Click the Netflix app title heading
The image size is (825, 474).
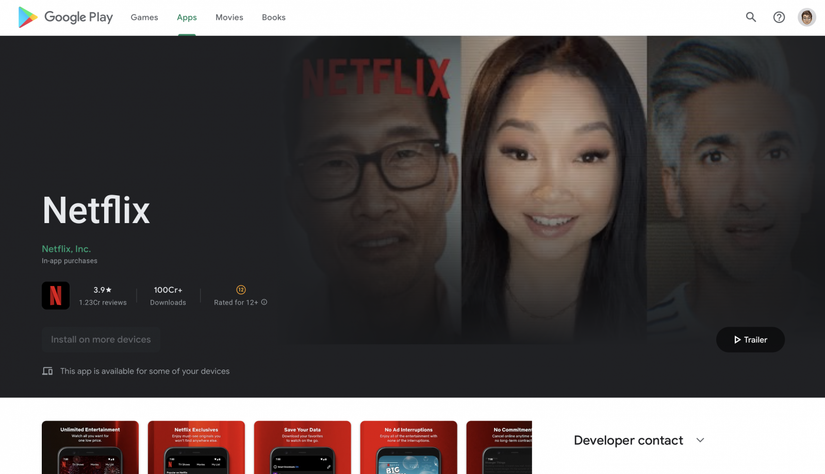pyautogui.click(x=96, y=210)
